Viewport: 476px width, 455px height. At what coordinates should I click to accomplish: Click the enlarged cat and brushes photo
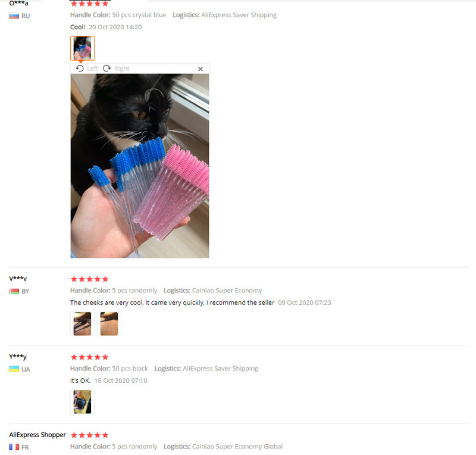point(140,166)
